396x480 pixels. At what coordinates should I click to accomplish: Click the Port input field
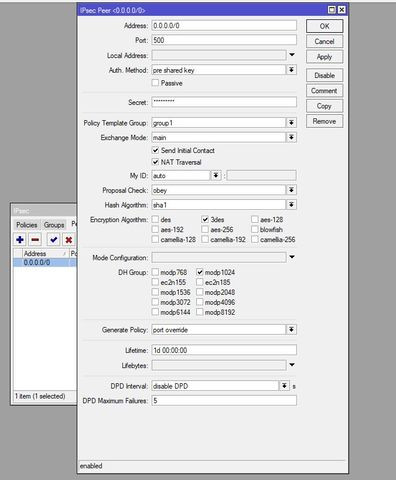point(224,40)
